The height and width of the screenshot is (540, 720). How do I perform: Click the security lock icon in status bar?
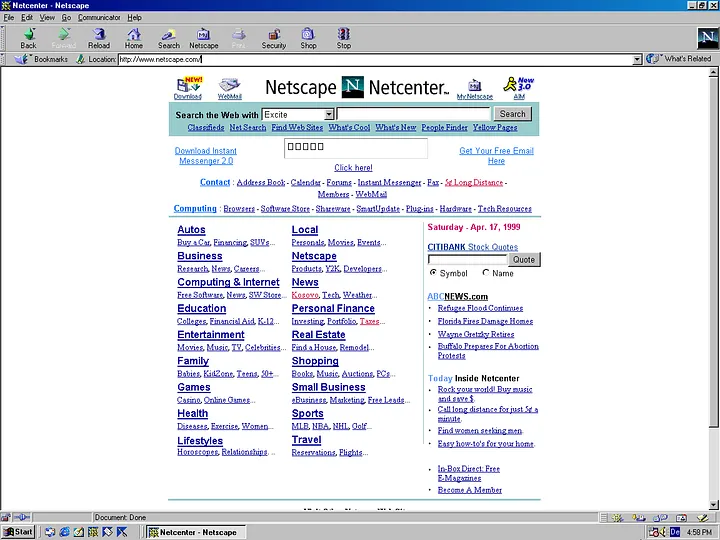(x=6, y=517)
